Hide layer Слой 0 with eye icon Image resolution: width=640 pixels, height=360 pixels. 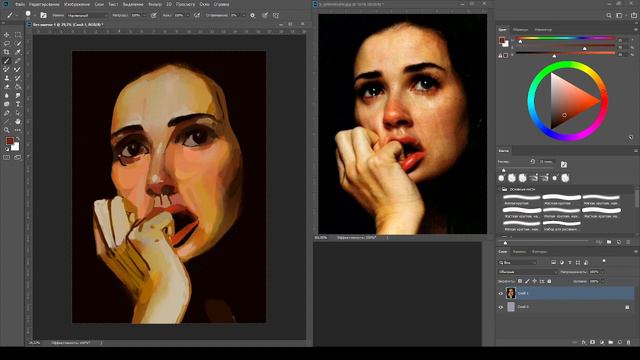click(x=501, y=307)
